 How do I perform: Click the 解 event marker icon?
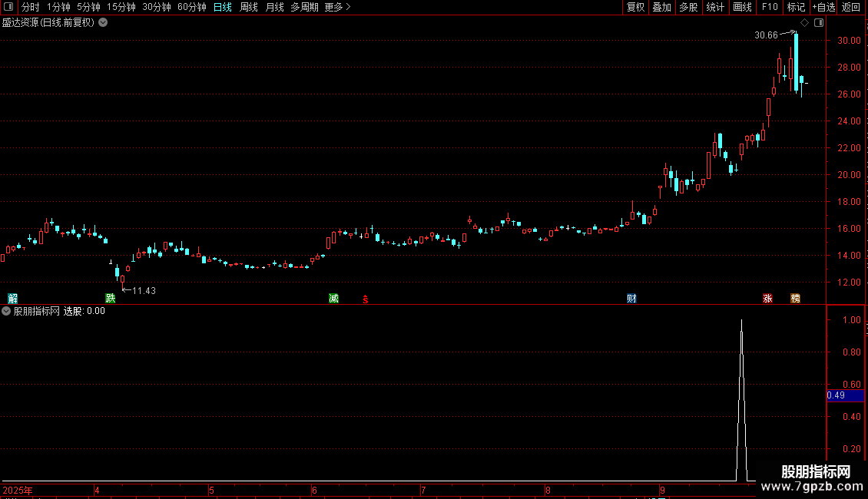point(13,299)
